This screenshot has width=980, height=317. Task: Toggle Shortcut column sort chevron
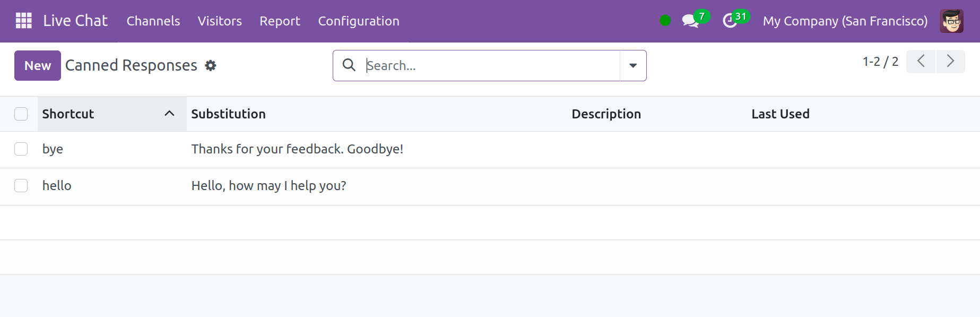point(169,114)
